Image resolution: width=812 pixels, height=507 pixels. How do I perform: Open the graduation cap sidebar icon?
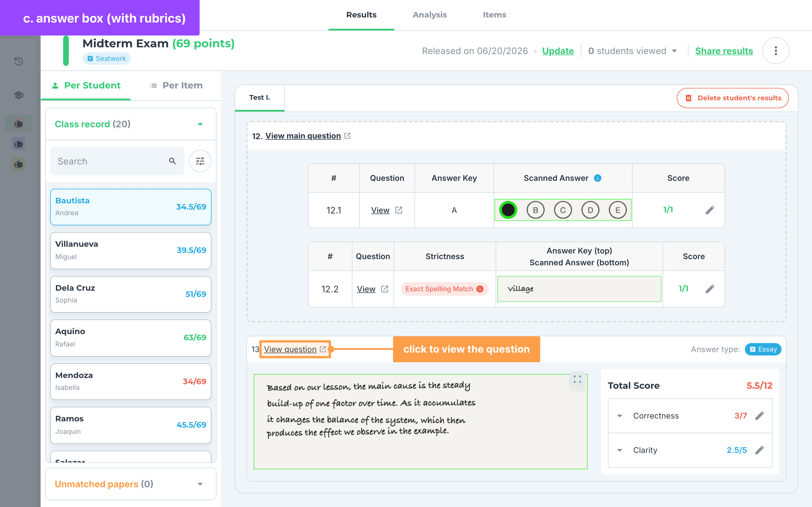(x=19, y=95)
